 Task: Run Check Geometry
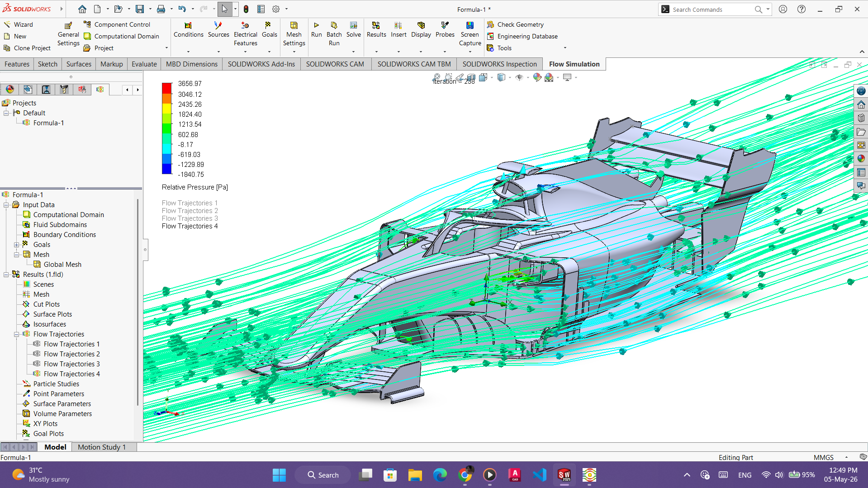515,24
